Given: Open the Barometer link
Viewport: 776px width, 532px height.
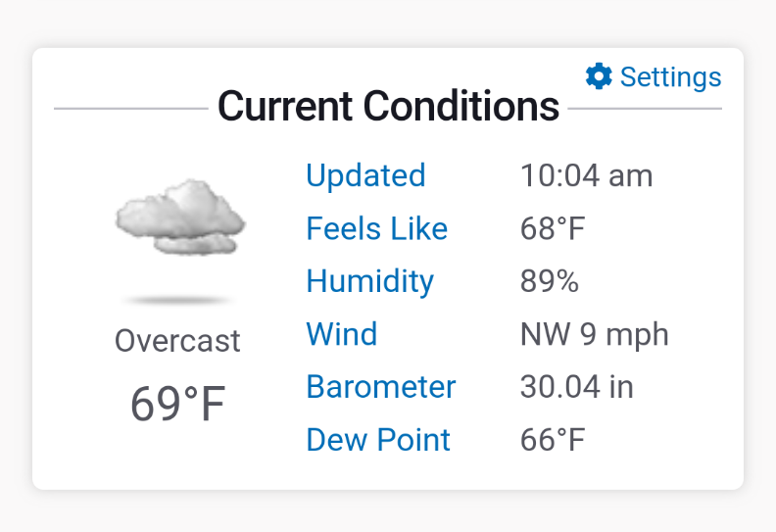Looking at the screenshot, I should [x=380, y=386].
